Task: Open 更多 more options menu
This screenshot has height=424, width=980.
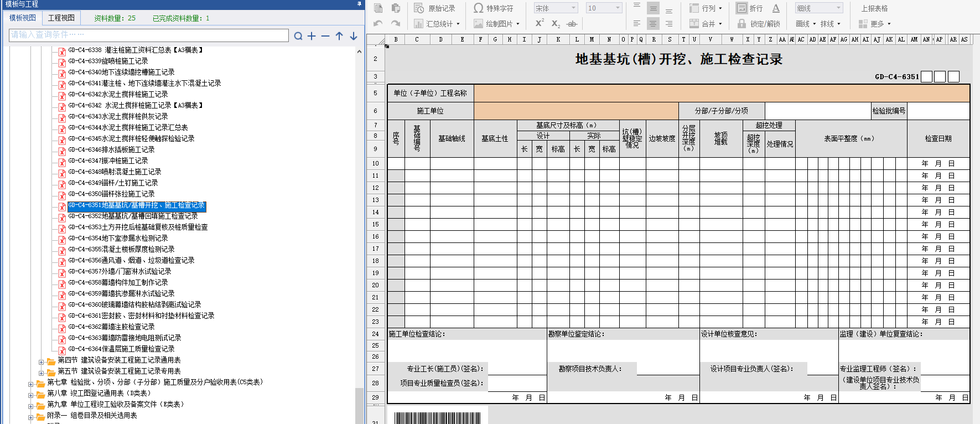Action: point(874,24)
